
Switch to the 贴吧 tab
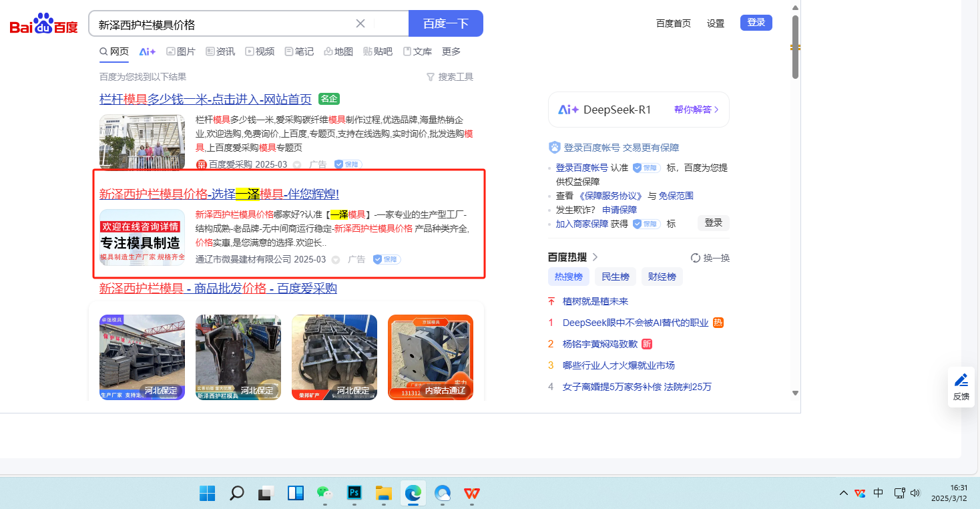378,51
